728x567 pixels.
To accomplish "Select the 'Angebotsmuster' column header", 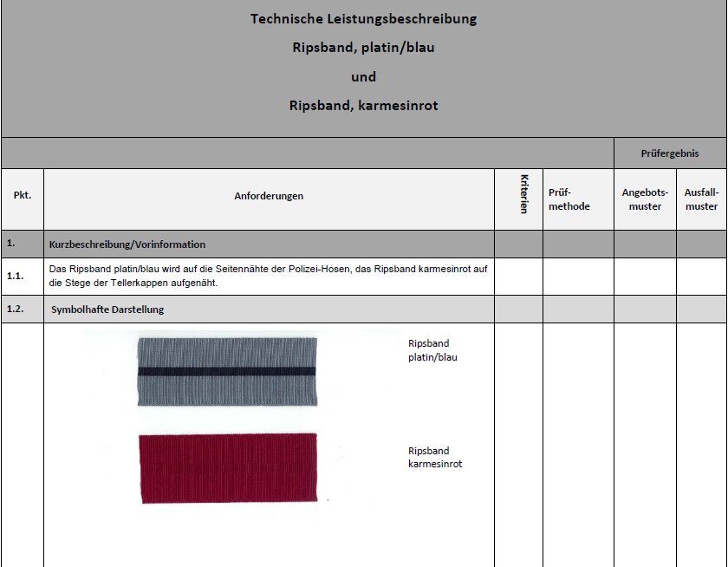I will click(645, 199).
